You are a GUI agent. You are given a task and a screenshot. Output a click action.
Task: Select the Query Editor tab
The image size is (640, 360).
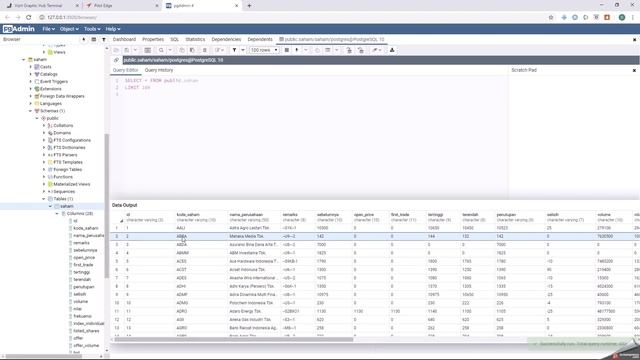[125, 70]
